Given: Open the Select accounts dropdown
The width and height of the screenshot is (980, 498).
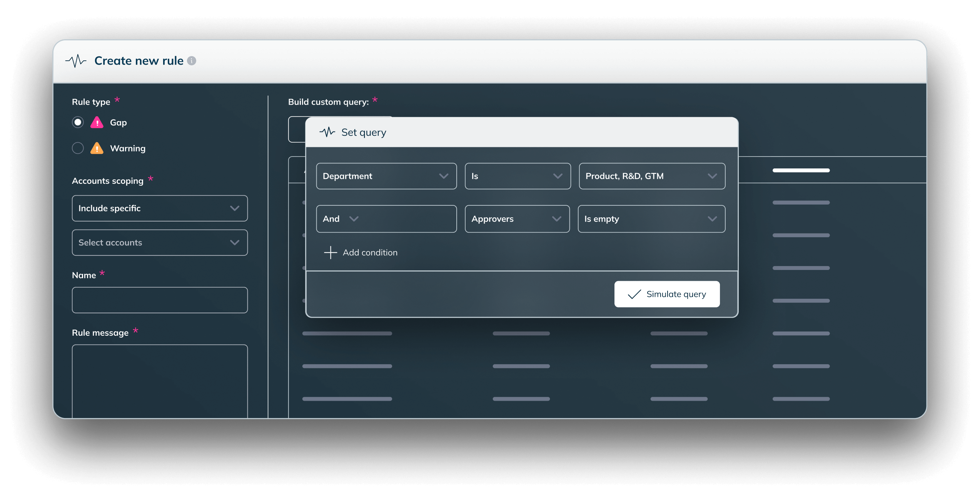Looking at the screenshot, I should coord(160,243).
